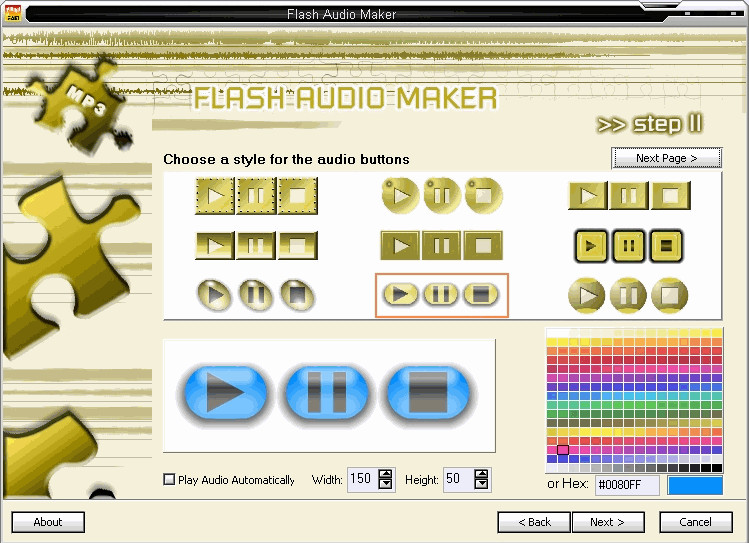Focus the Hex color input field
749x543 pixels.
click(x=627, y=485)
